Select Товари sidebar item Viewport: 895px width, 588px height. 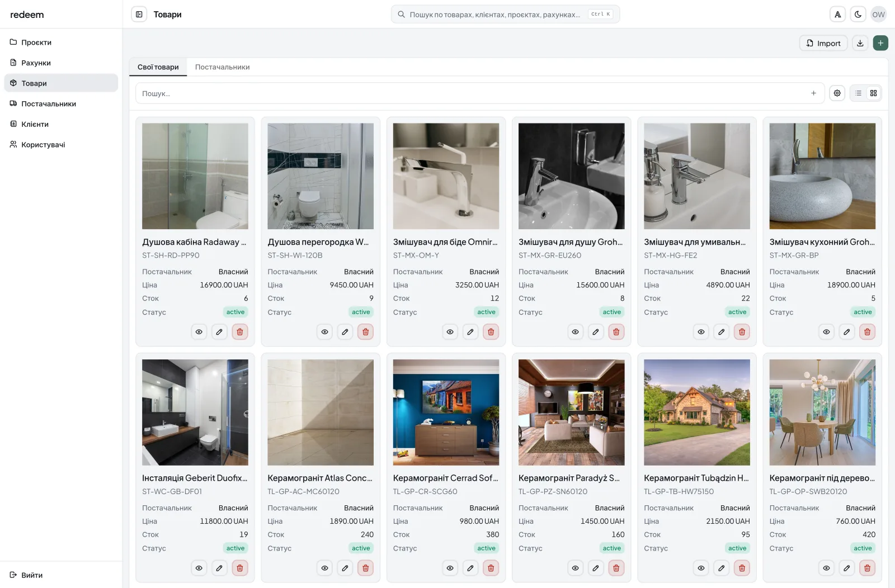[61, 83]
